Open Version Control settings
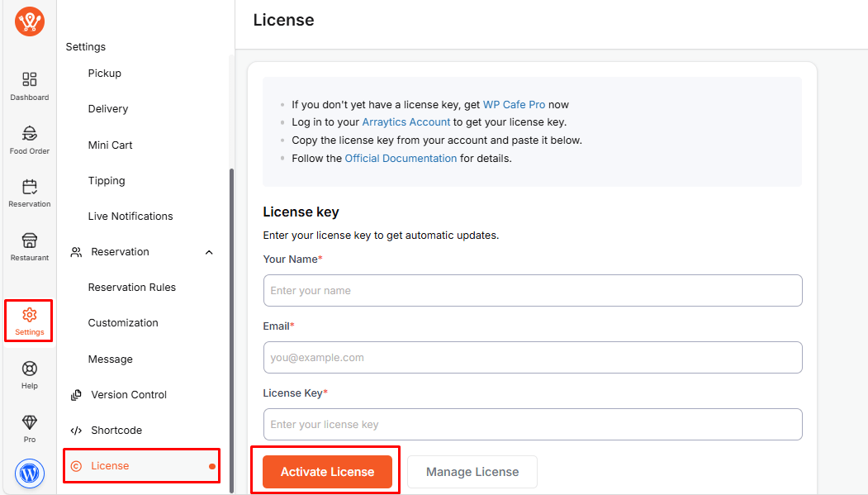The width and height of the screenshot is (868, 495). click(x=128, y=395)
